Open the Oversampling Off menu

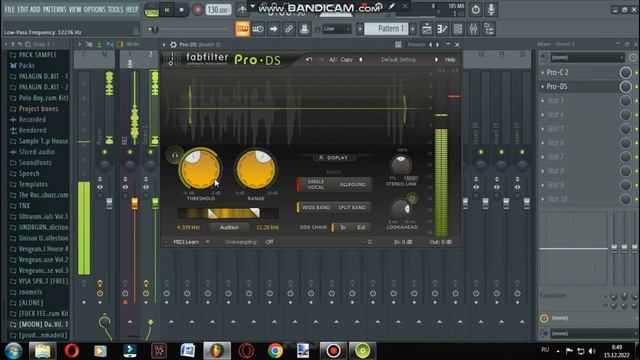click(269, 242)
